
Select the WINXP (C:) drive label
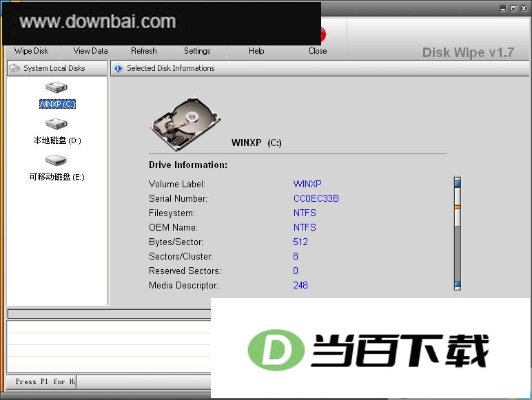[x=57, y=104]
